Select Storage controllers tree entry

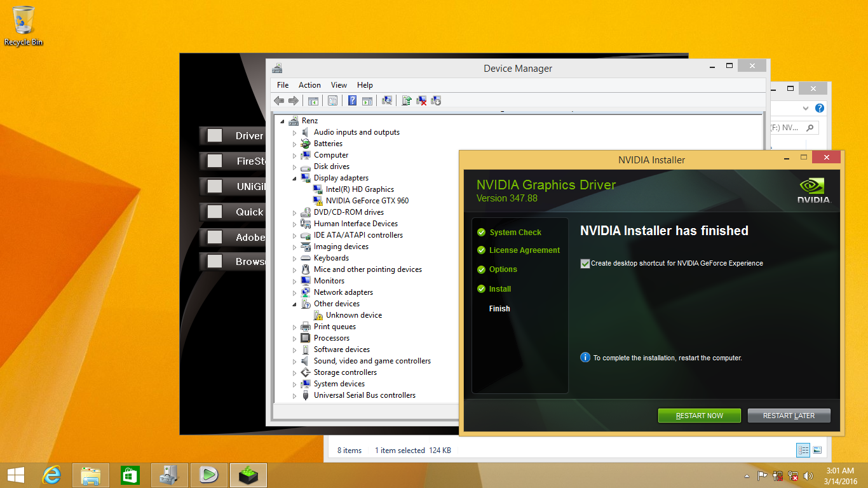(x=345, y=372)
